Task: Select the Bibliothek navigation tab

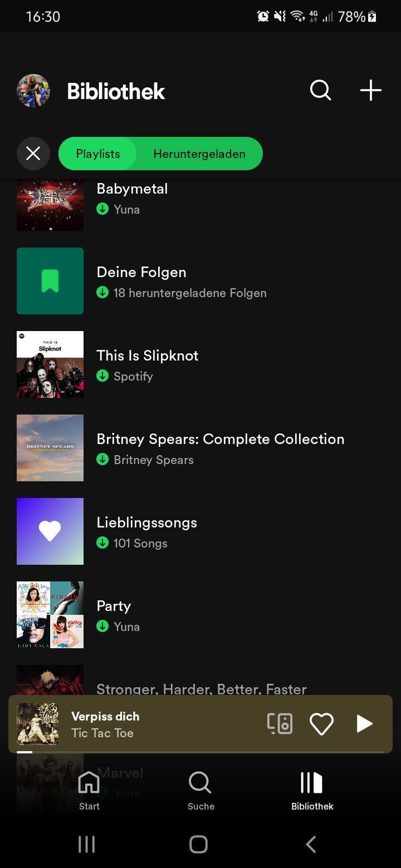Action: [312, 790]
